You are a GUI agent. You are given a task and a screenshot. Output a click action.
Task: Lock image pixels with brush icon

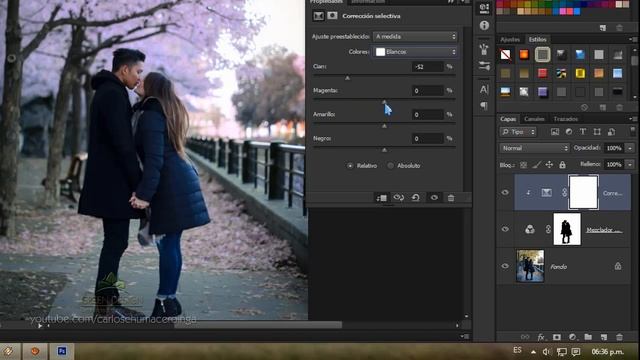pos(537,165)
